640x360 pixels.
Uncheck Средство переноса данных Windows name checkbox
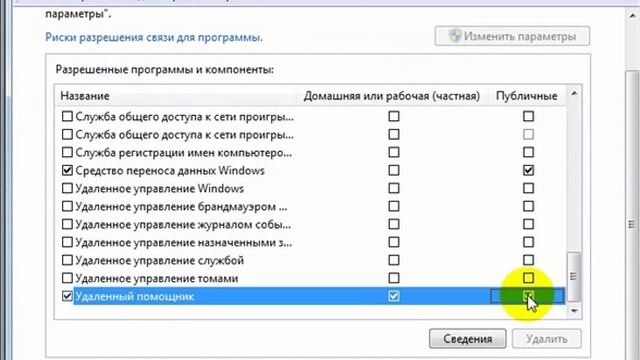tap(67, 170)
